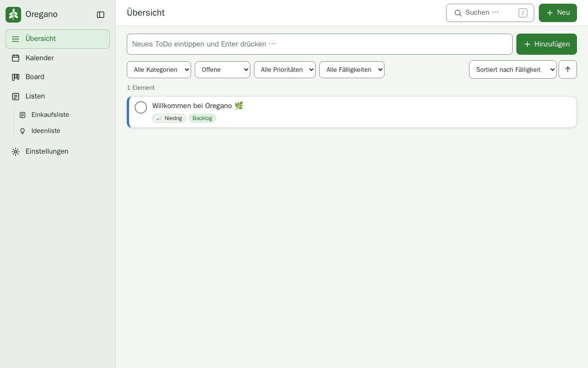Screen dimensions: 588x368
Task: Open the Einkaufsliste list
Action: tap(62, 115)
